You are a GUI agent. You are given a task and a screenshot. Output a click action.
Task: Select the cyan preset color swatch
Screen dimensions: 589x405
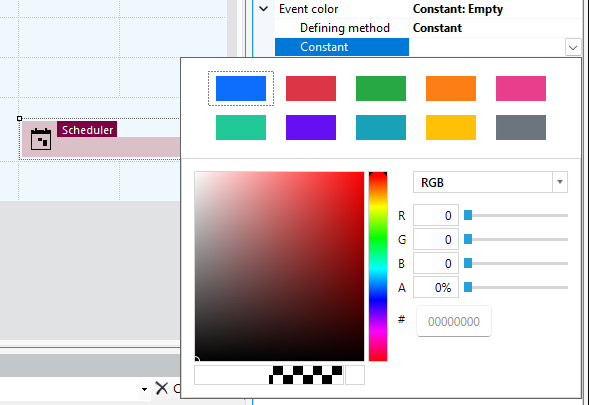pyautogui.click(x=381, y=127)
